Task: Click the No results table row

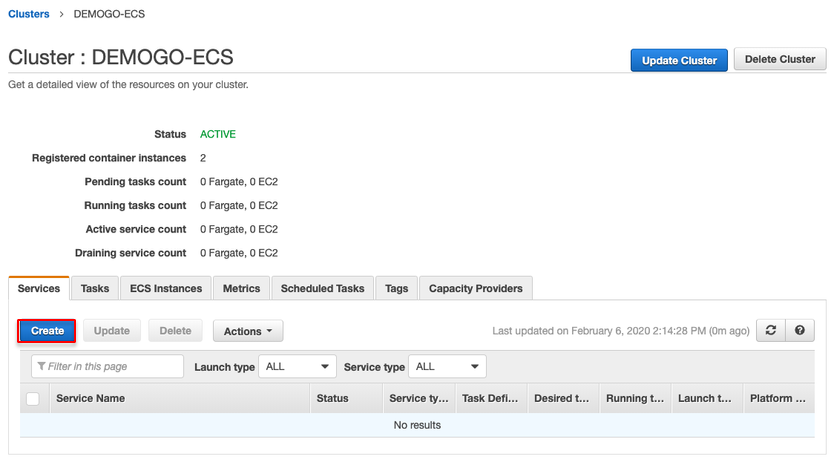Action: [x=417, y=425]
